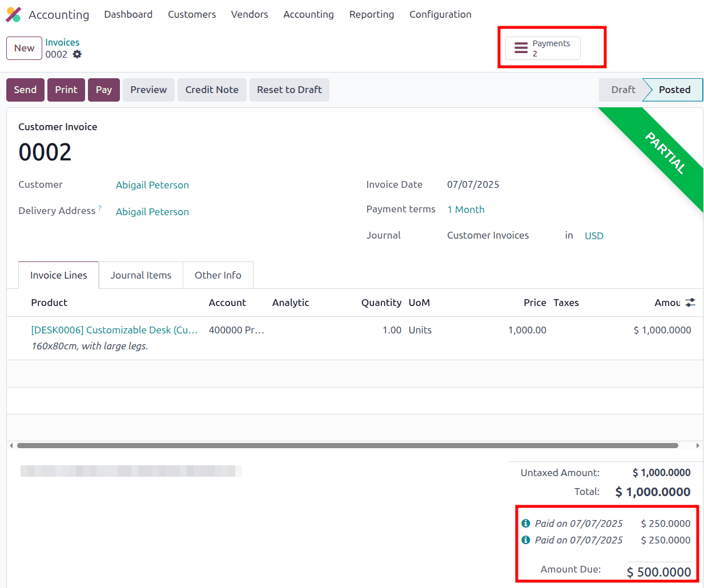This screenshot has width=704, height=588.
Task: Click the Print button
Action: pyautogui.click(x=66, y=90)
